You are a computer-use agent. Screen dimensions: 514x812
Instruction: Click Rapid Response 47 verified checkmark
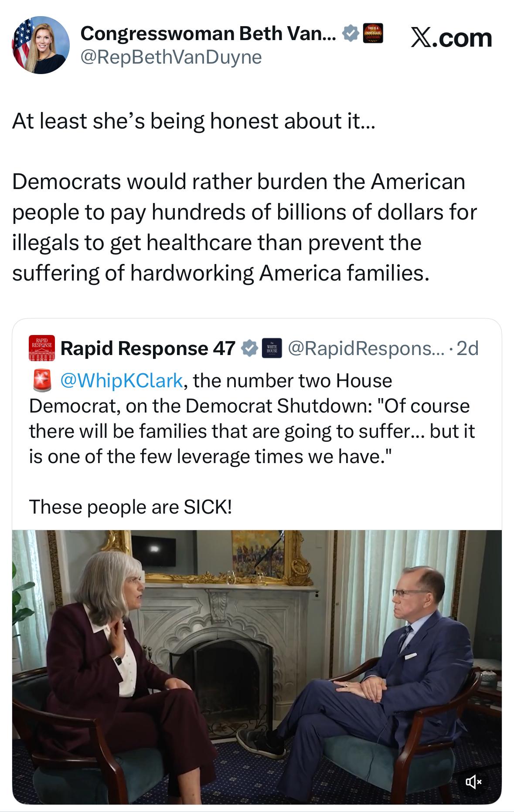coord(249,348)
